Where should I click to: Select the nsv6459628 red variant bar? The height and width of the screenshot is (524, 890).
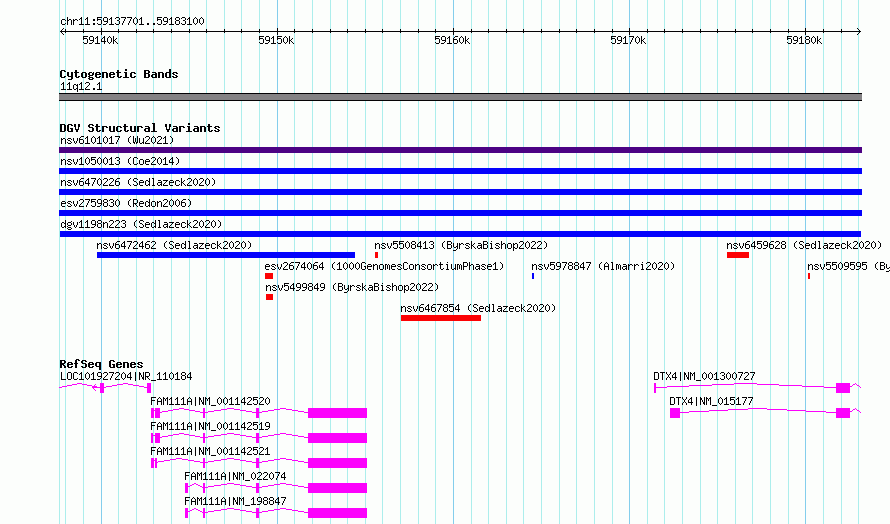click(x=738, y=255)
